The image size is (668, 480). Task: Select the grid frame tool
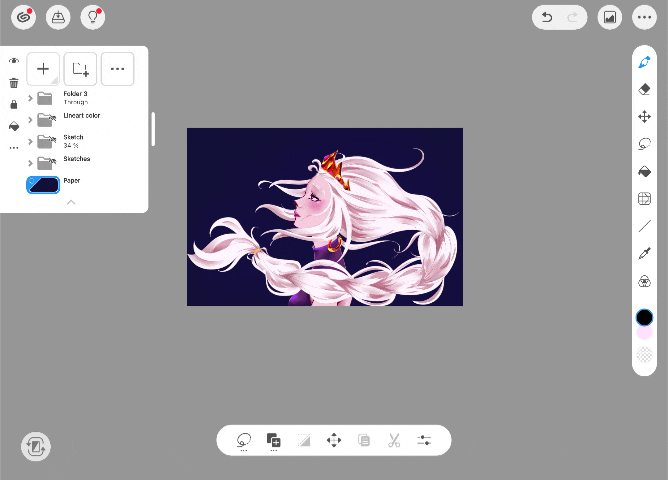coord(644,198)
